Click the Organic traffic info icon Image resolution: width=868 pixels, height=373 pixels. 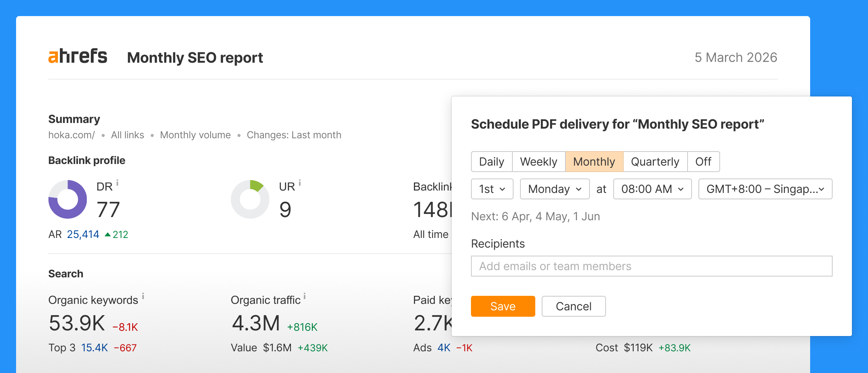(305, 296)
